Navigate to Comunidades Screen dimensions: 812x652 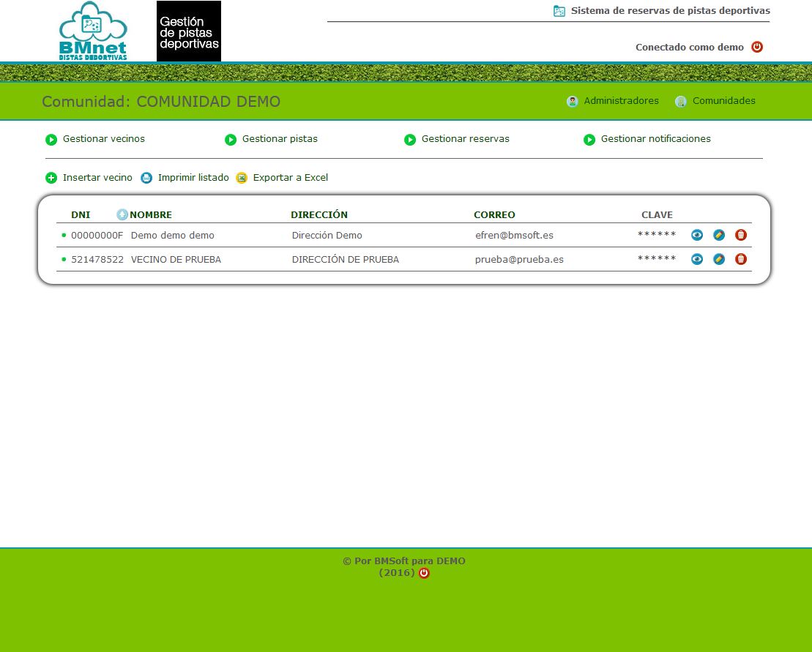[x=723, y=101]
